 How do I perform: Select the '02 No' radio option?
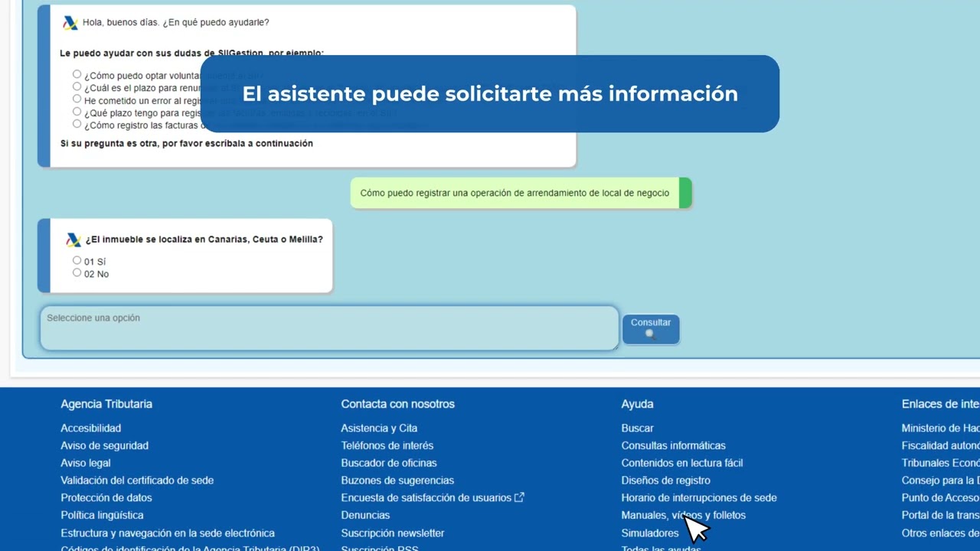coord(77,273)
